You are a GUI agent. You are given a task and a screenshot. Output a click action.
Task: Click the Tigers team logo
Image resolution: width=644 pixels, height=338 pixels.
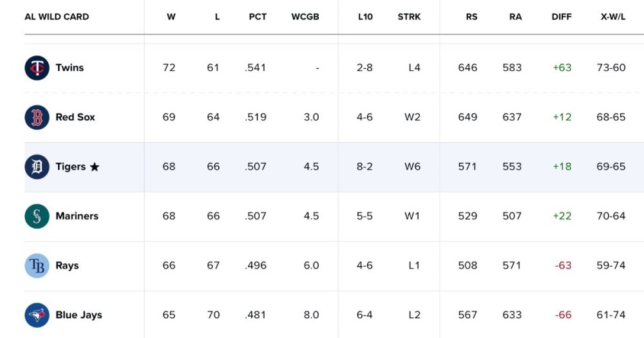(37, 167)
